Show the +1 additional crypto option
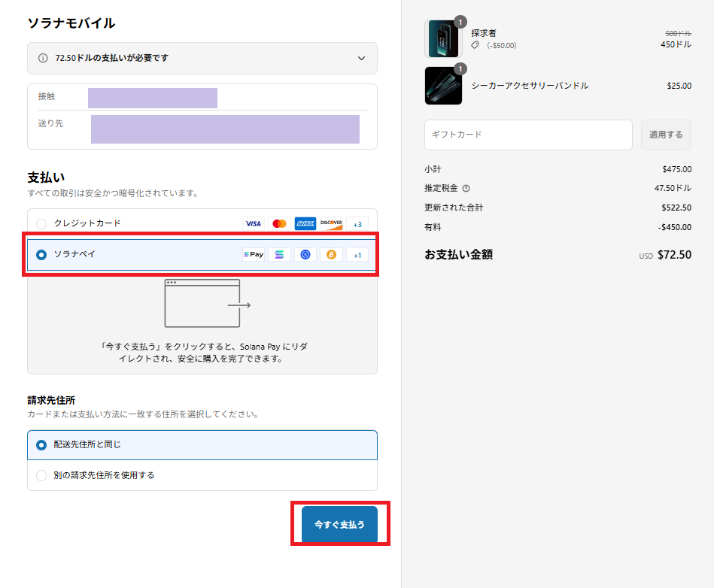This screenshot has width=714, height=588. 357,255
